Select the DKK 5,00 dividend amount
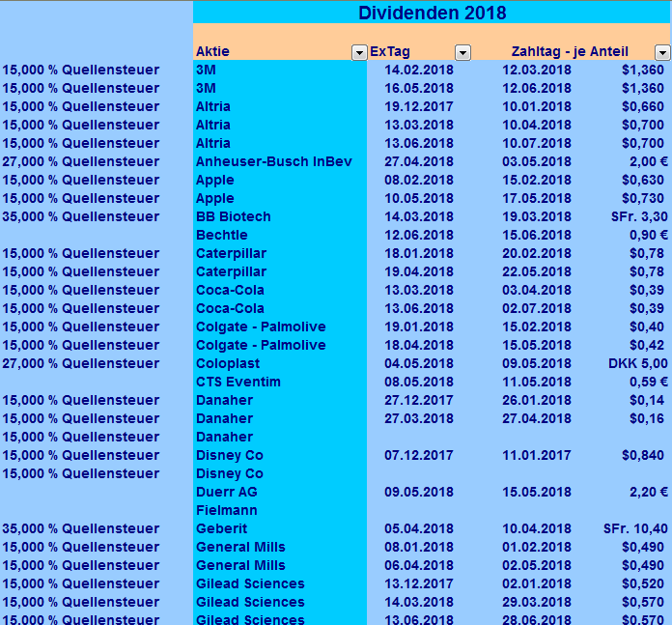The height and width of the screenshot is (625, 672). pyautogui.click(x=638, y=363)
